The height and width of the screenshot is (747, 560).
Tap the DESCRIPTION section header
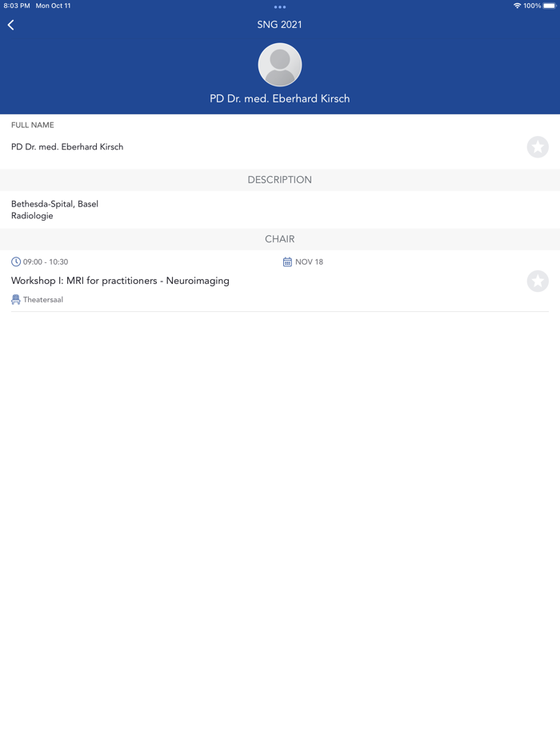click(x=280, y=180)
